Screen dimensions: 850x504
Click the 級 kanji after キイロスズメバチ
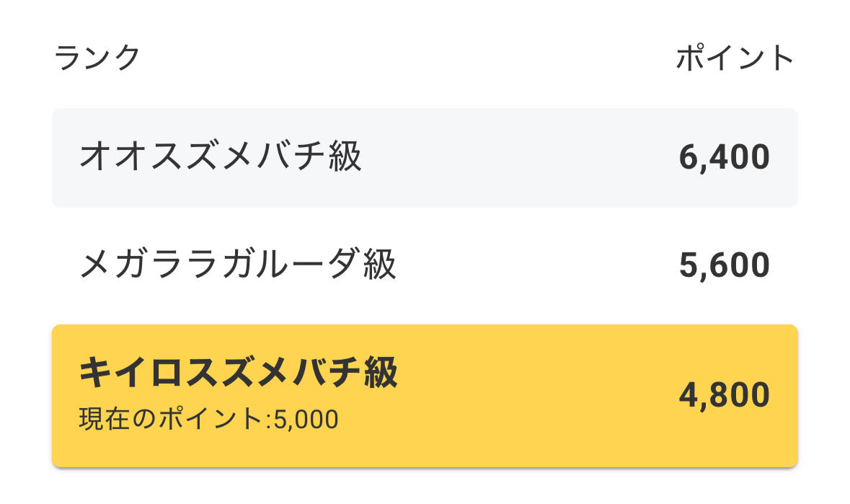tap(380, 373)
